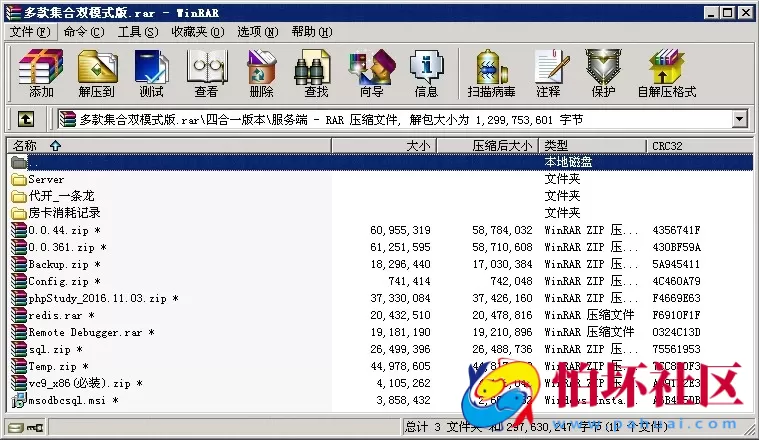Select the Backup.zip archive icon
Screen dimensions: 759x440
18,264
